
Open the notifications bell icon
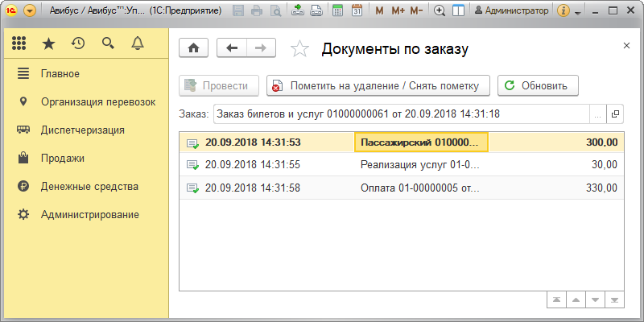(x=137, y=43)
